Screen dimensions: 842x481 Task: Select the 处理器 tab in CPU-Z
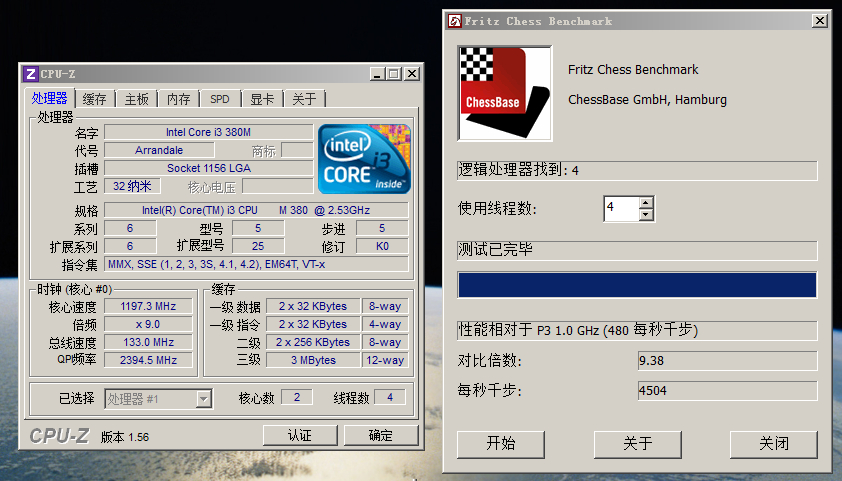[x=49, y=98]
